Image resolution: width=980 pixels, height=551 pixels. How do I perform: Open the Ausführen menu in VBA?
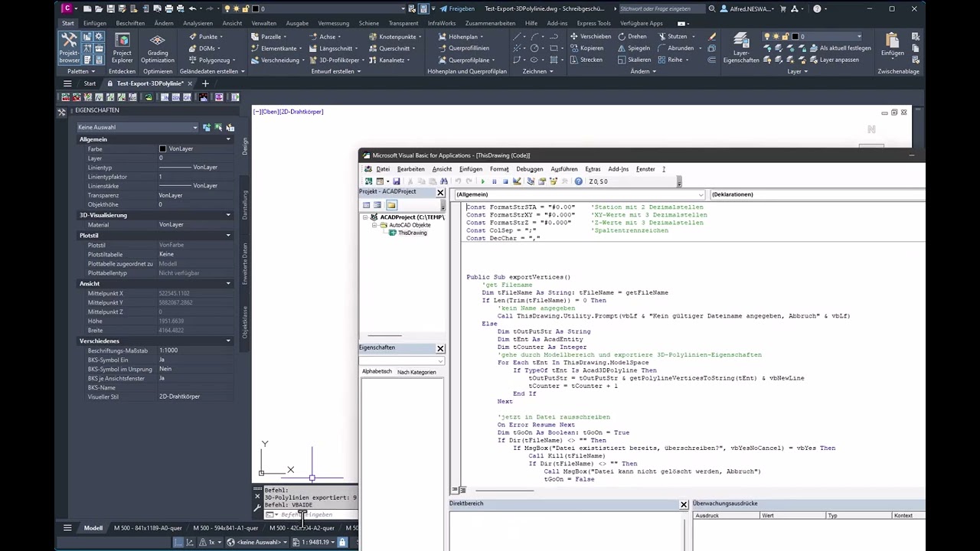pos(564,169)
